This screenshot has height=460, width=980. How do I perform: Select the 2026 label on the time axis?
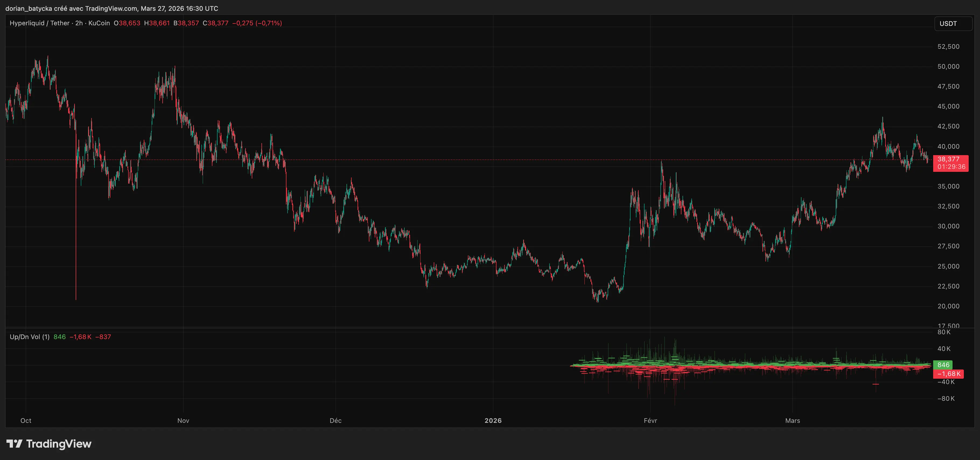click(493, 420)
